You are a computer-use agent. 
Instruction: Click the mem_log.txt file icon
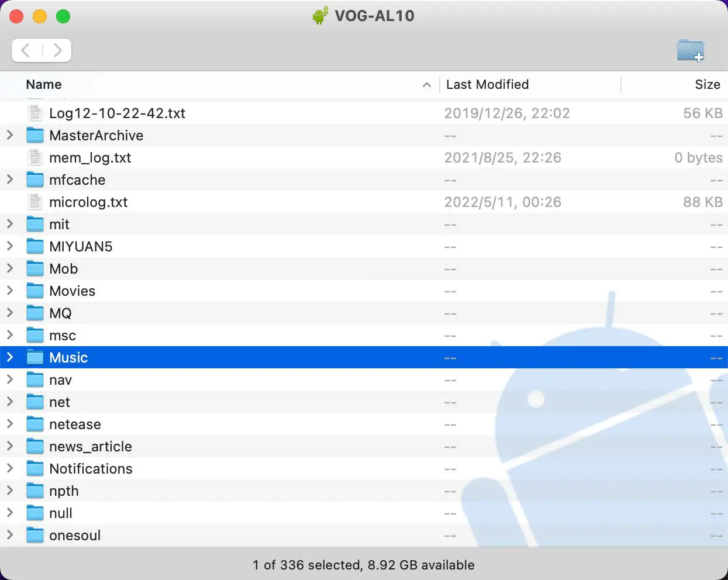35,157
